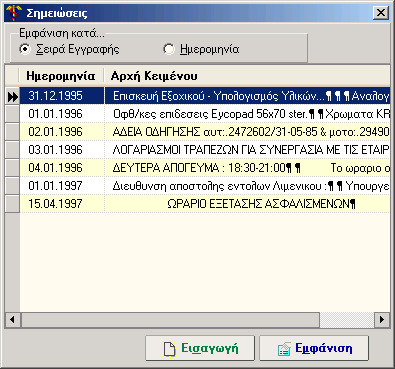The height and width of the screenshot is (369, 395).
Task: Click the note text ΑΔΕΙΑ ΟΔΗΓΗΣΗΣ
Action: (156, 132)
